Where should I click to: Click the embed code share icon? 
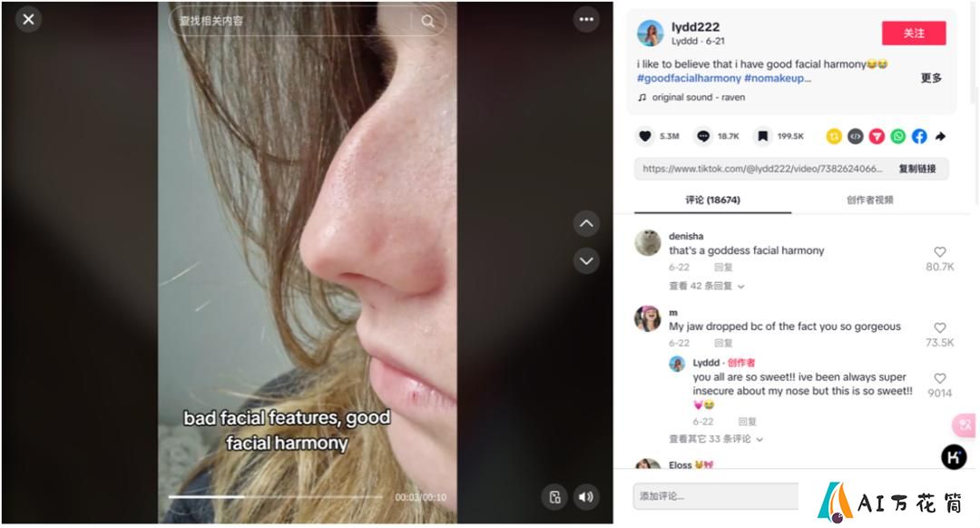tap(856, 136)
